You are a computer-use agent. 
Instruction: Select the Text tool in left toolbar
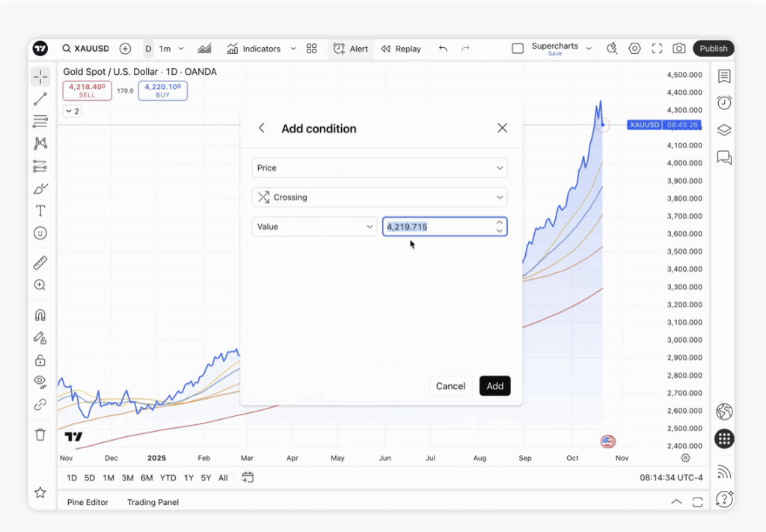(40, 211)
